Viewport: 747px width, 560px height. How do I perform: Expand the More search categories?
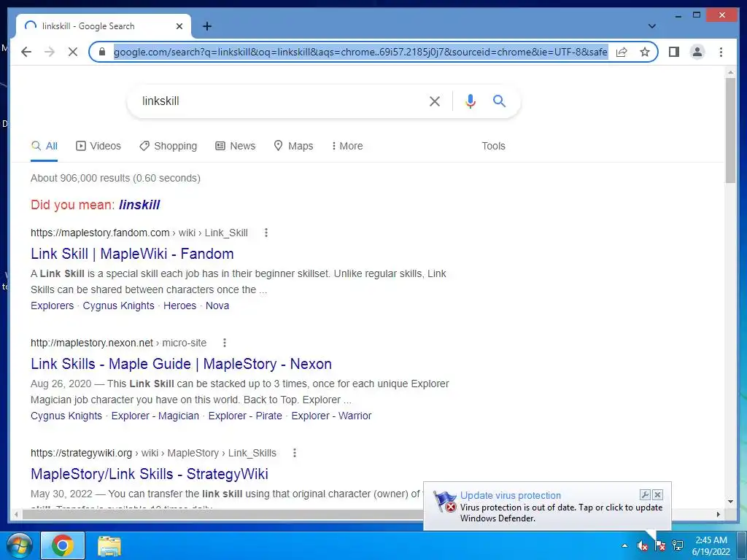347,146
